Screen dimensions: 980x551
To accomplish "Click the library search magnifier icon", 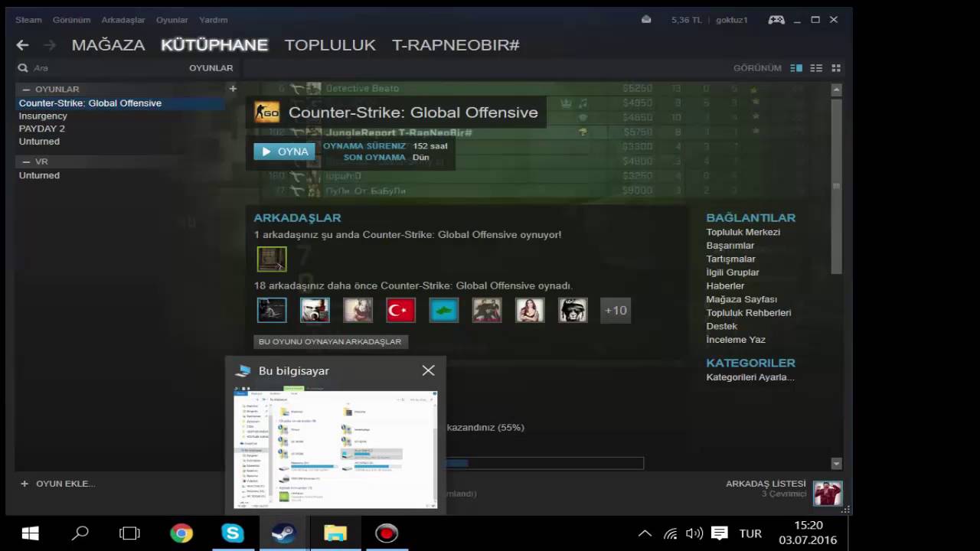I will [23, 68].
